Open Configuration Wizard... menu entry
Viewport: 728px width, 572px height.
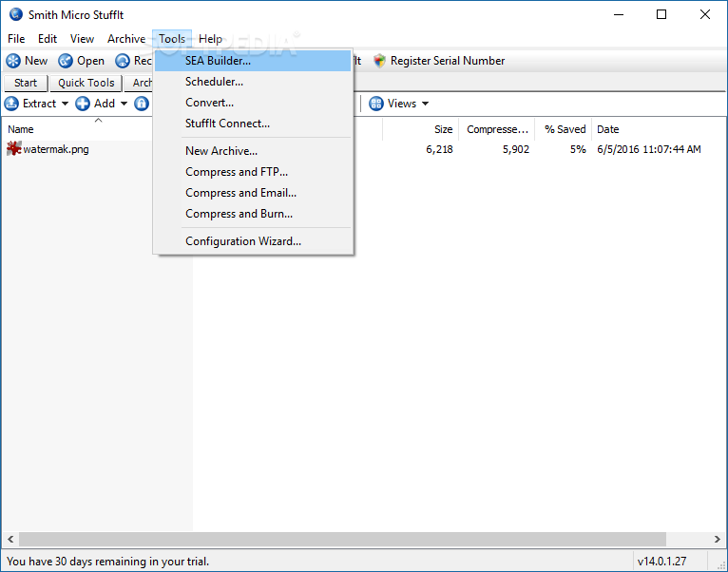click(253, 241)
